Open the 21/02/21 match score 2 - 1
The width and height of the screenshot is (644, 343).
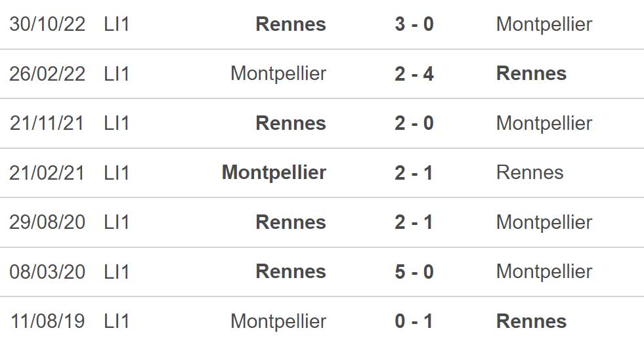point(414,172)
